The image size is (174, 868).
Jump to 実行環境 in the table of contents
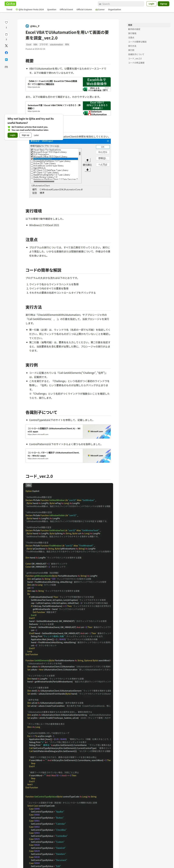click(132, 33)
